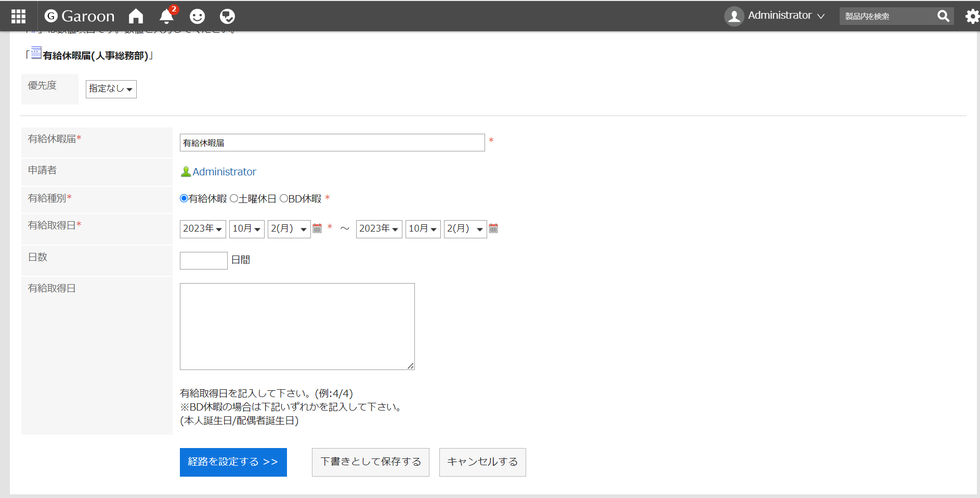The width and height of the screenshot is (980, 498).
Task: Open the app grid menu icon
Action: [x=18, y=17]
